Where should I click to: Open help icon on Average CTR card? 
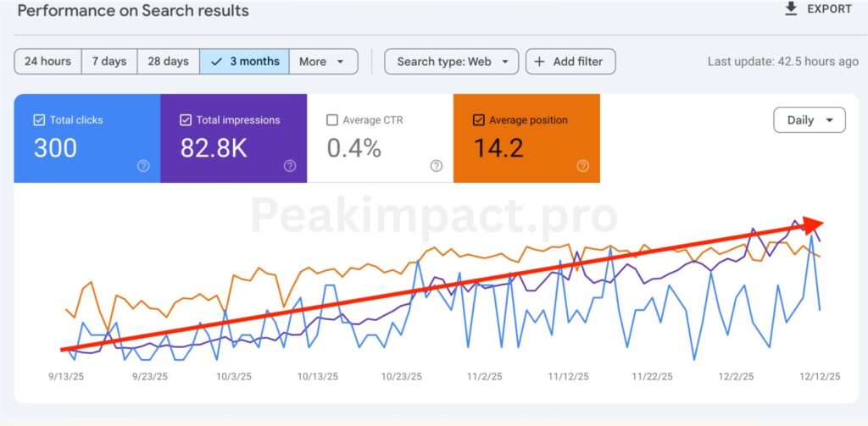437,166
